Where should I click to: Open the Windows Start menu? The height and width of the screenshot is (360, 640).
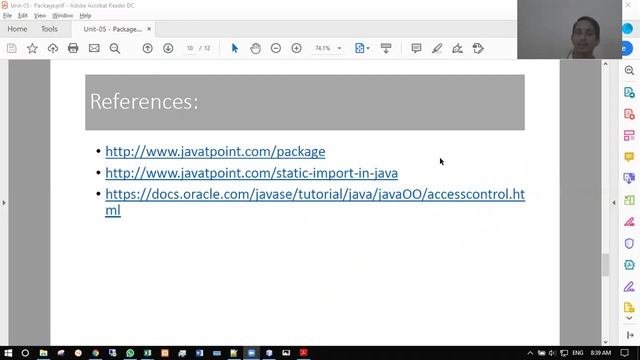8,353
